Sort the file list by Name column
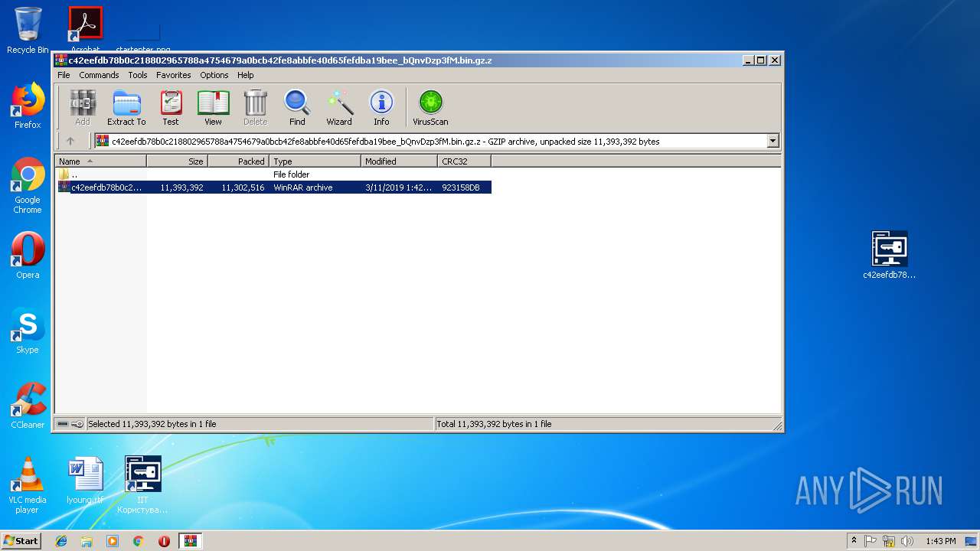 tap(100, 161)
